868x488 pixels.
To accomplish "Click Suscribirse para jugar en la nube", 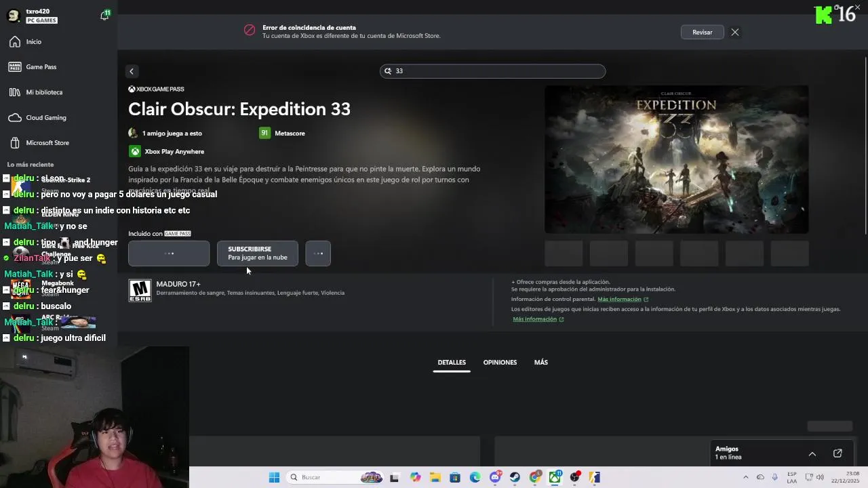I will coord(258,253).
